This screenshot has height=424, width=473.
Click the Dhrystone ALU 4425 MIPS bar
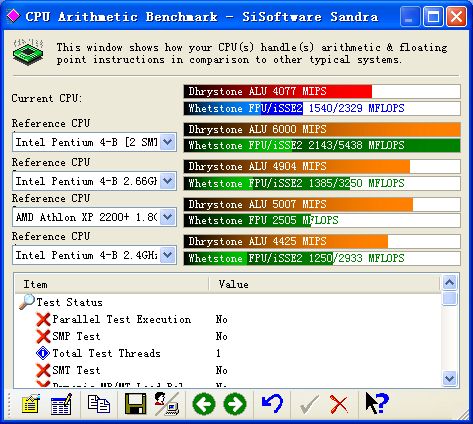pos(322,241)
